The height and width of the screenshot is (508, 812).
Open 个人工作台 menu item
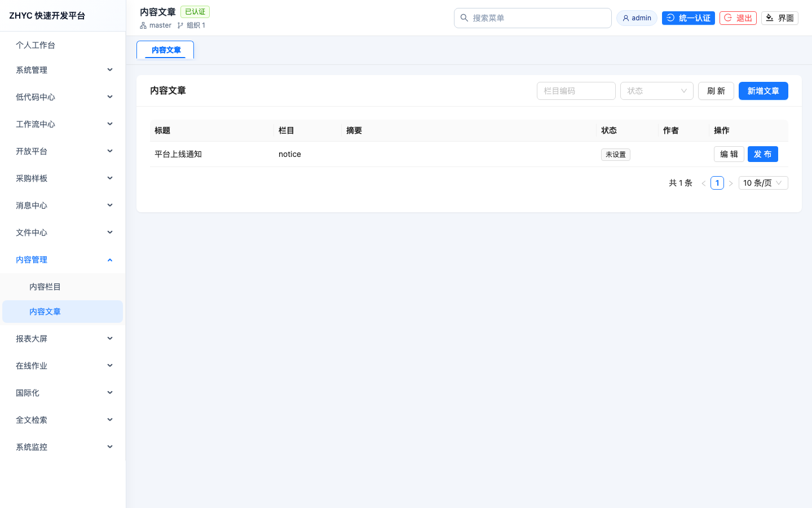[63, 45]
